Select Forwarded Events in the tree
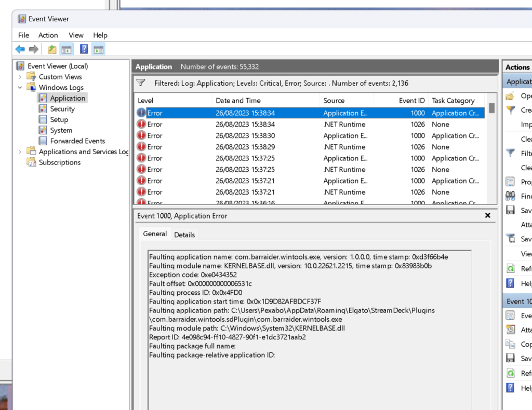This screenshot has width=532, height=410. 77,141
